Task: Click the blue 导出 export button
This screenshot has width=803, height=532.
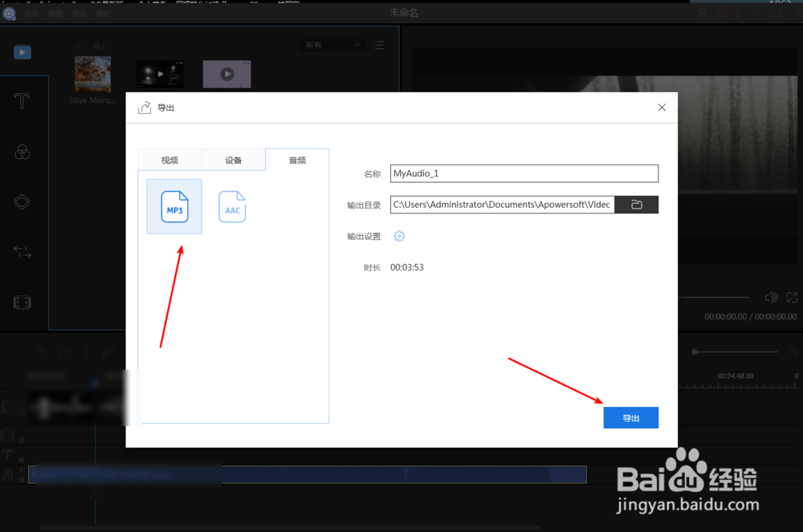Action: (x=631, y=418)
